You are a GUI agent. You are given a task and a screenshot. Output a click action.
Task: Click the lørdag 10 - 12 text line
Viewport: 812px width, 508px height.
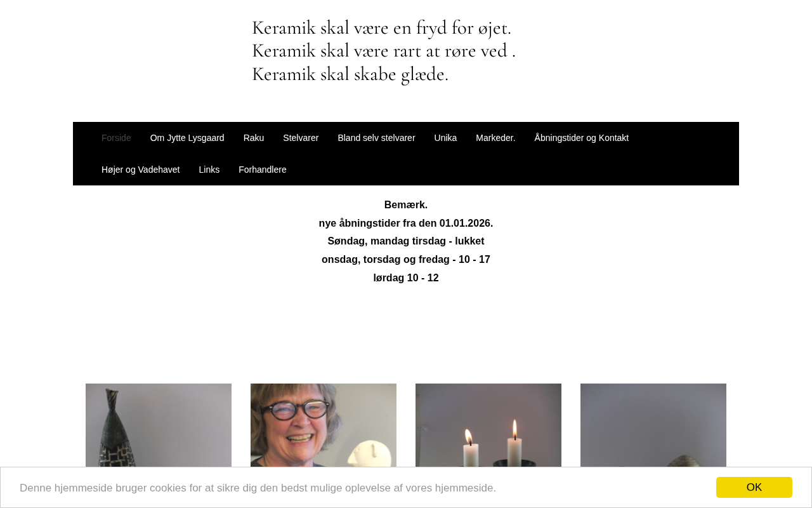[406, 277]
